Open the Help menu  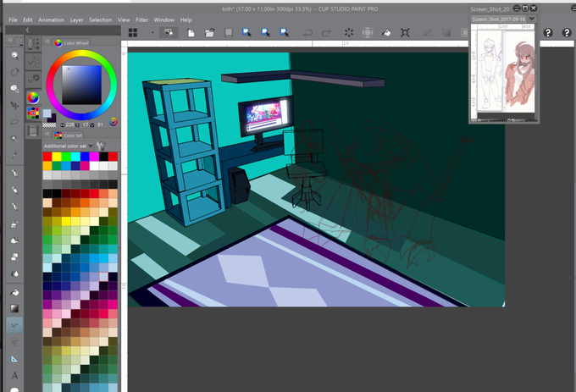point(186,19)
